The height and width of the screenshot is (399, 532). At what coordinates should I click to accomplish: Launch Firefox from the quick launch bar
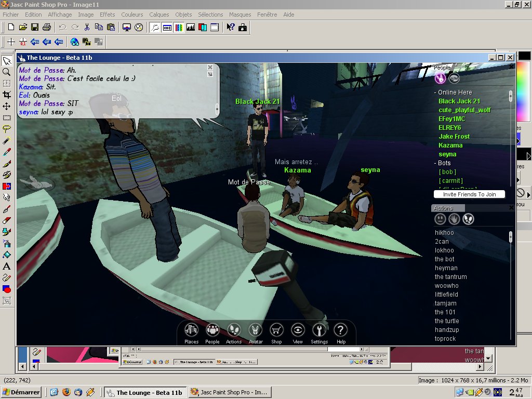tap(66, 392)
